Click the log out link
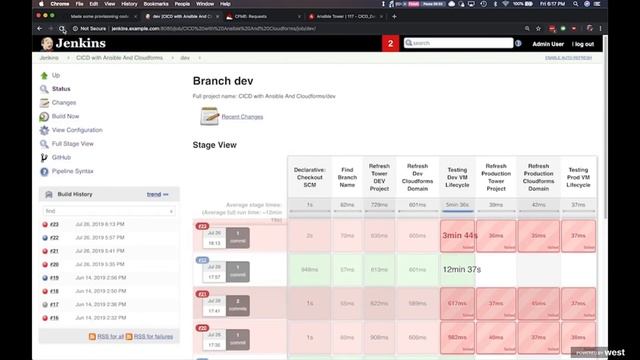Image resolution: width=640 pixels, height=360 pixels. (583, 44)
